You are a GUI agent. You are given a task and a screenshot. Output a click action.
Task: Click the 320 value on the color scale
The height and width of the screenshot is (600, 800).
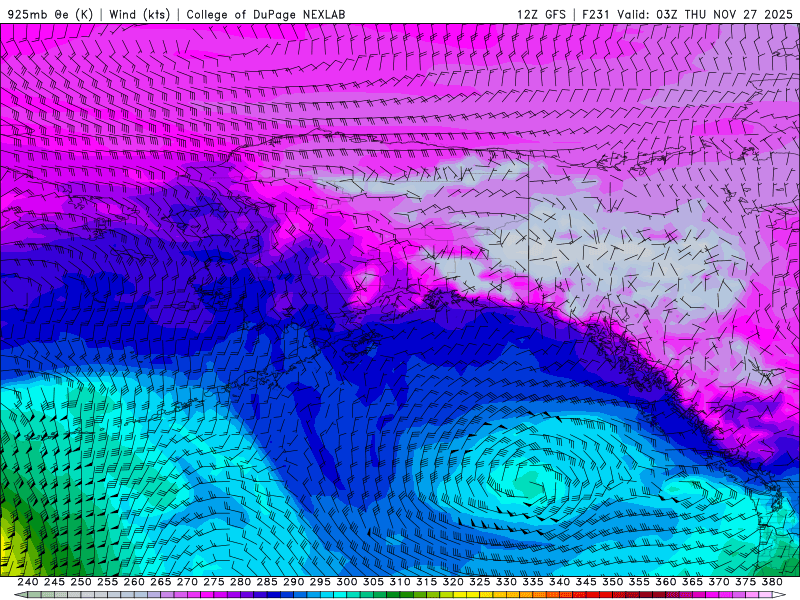453,582
